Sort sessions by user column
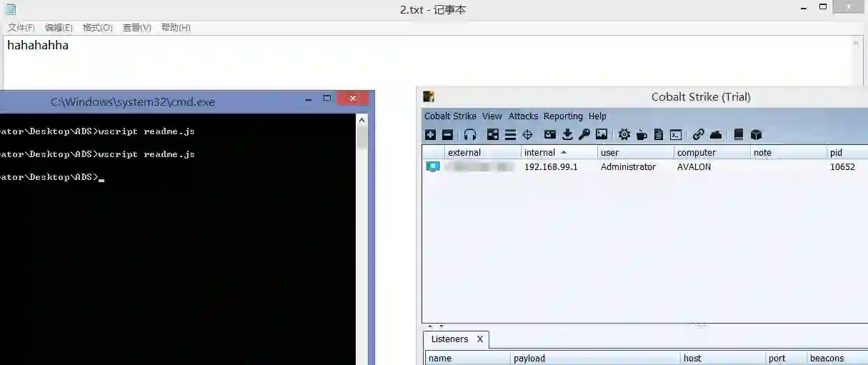 tap(636, 152)
